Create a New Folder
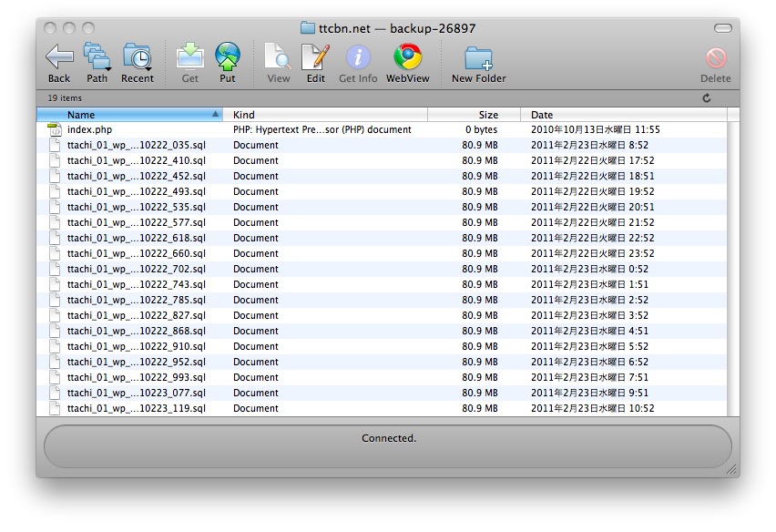This screenshot has height=532, width=776. (478, 58)
